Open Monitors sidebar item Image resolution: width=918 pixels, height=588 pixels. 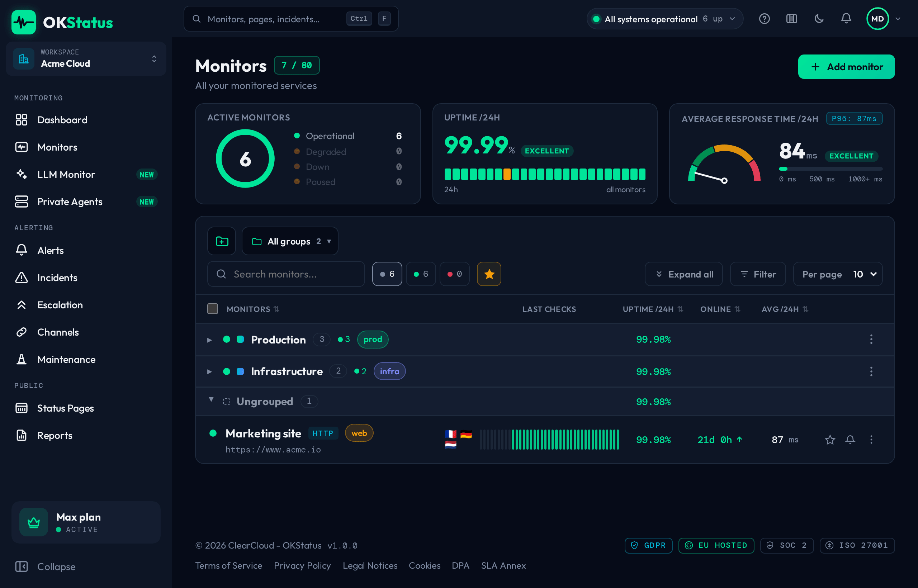86,147
